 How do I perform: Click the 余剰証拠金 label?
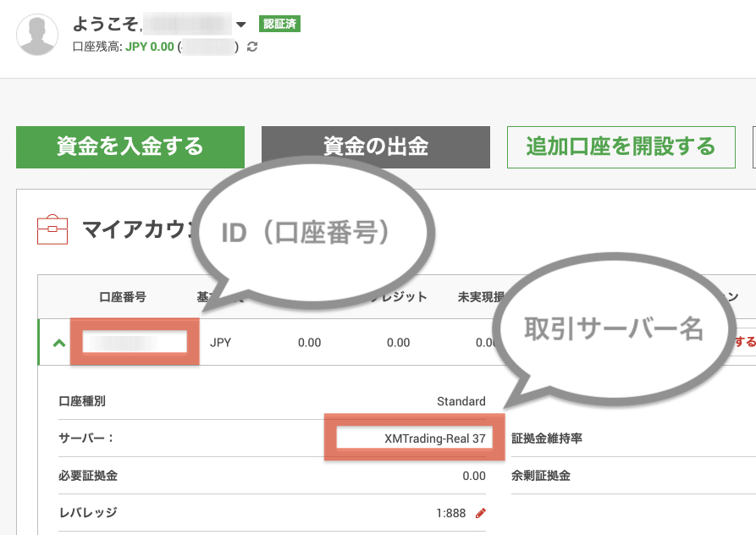coord(540,476)
